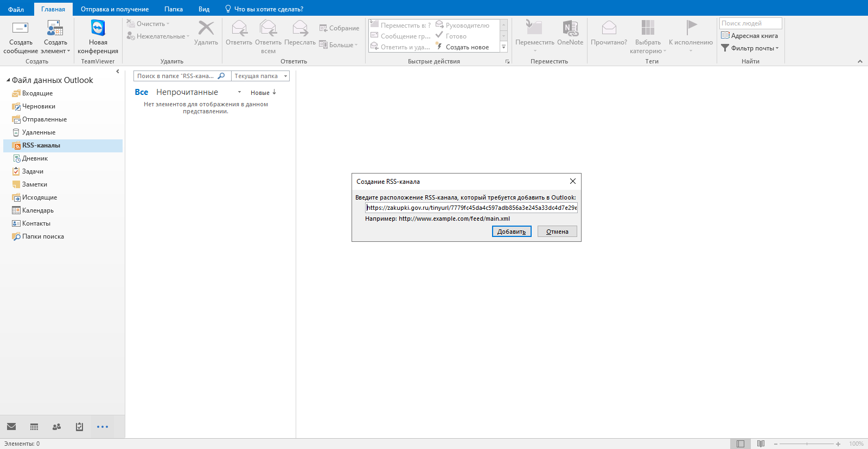Click the Добавить button in dialog
The height and width of the screenshot is (449, 868).
512,232
